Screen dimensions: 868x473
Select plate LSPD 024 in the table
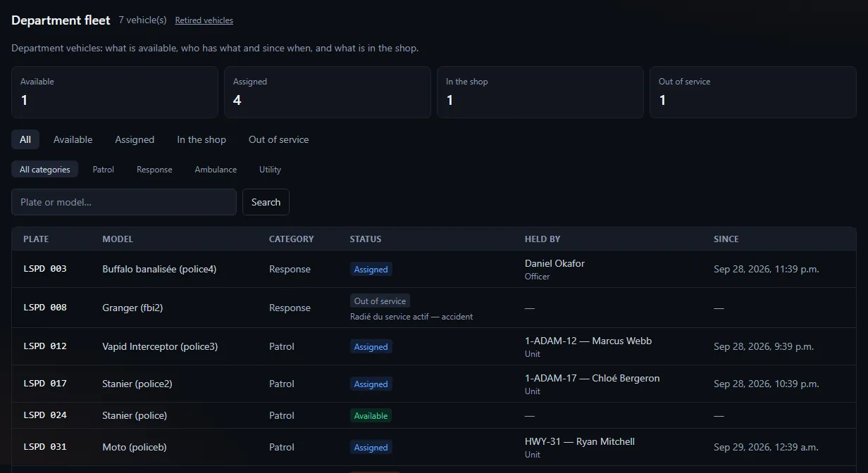[x=45, y=415]
